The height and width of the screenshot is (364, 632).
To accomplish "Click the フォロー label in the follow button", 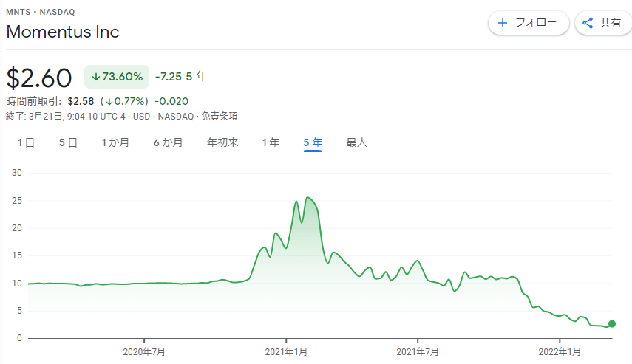I will click(x=536, y=23).
